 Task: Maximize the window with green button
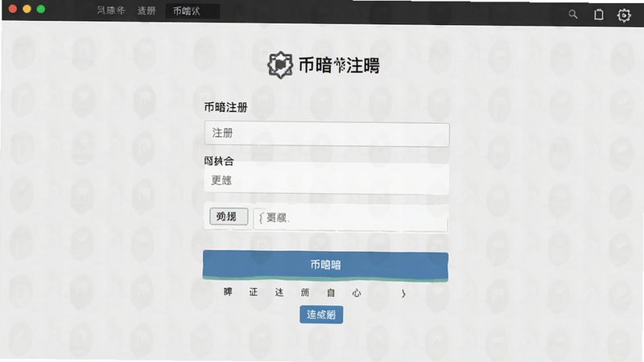41,9
